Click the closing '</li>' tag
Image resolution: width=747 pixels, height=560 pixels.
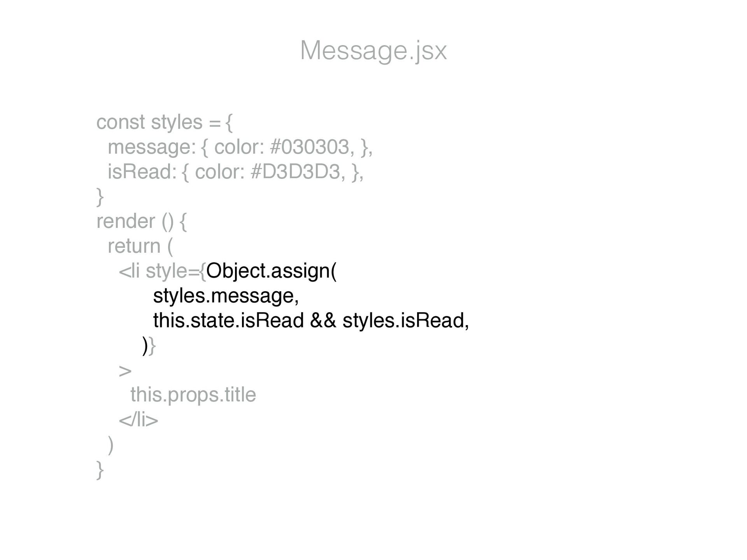(x=139, y=420)
